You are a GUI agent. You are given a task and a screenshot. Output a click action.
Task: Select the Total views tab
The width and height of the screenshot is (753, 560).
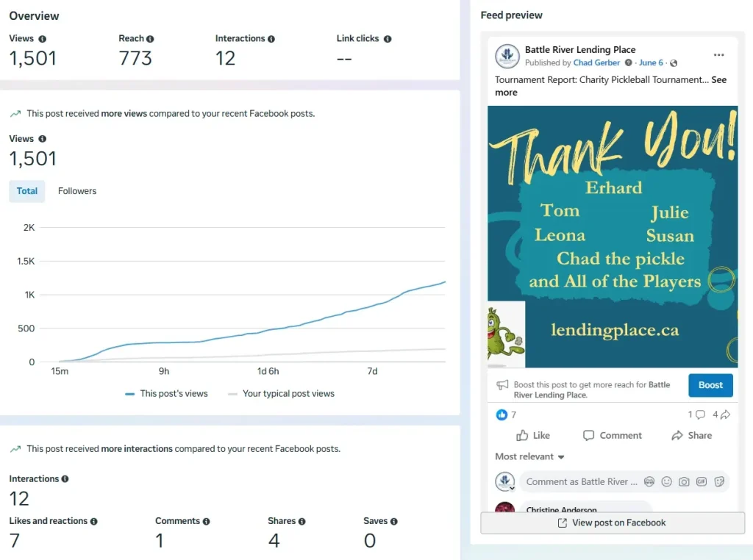[x=27, y=191]
